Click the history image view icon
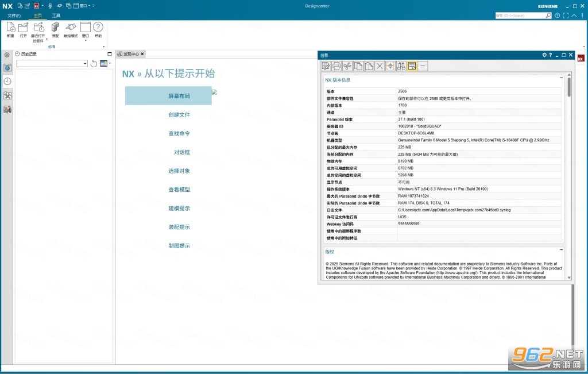This screenshot has height=374, width=588. [103, 63]
